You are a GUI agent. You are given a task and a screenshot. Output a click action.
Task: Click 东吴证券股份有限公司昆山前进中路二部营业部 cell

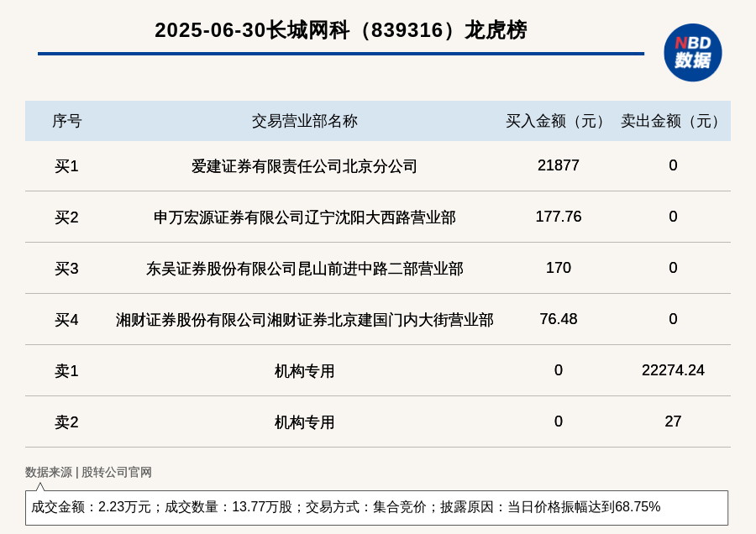click(x=305, y=269)
